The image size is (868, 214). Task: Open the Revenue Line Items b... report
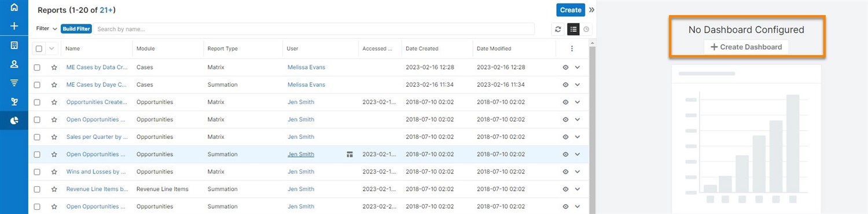tap(97, 189)
